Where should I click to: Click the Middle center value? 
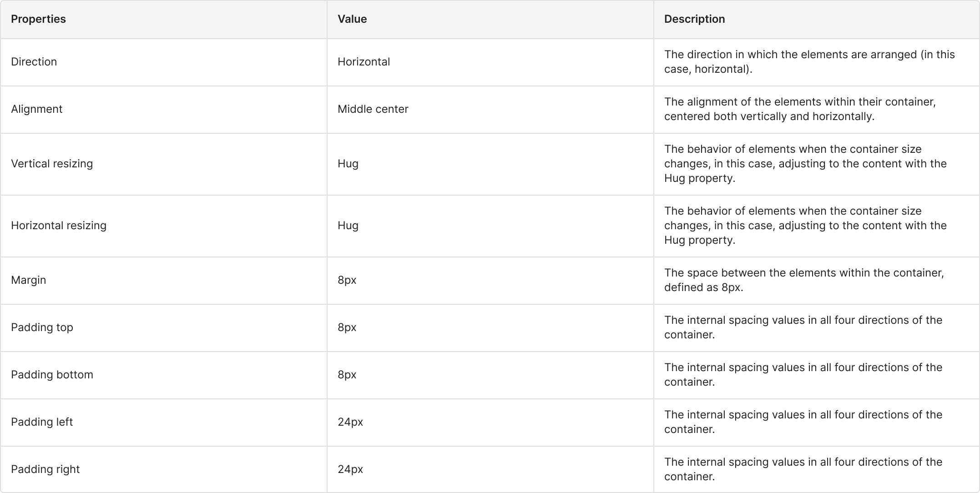pyautogui.click(x=373, y=109)
